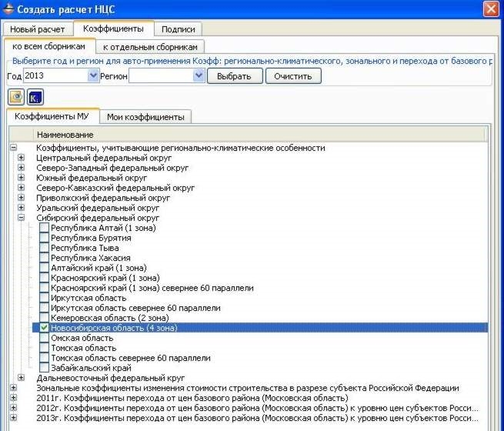This screenshot has width=504, height=431.
Task: Close the Создать расчет НЦС window
Action: pyautogui.click(x=491, y=9)
